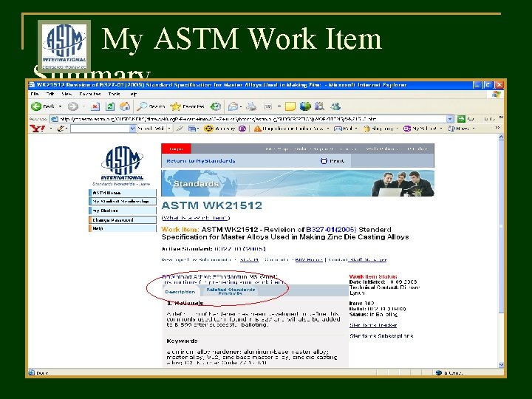Click the Mail envelope toolbar icon
The width and height of the screenshot is (532, 399).
233,106
